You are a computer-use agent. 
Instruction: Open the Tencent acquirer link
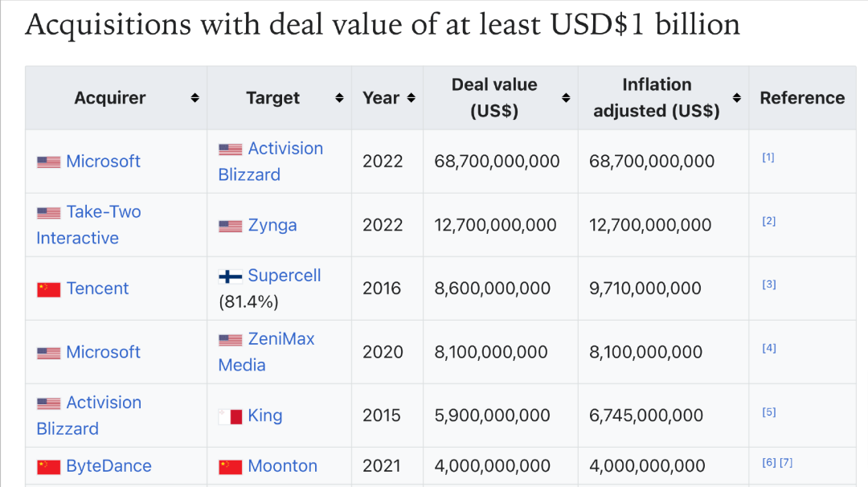point(97,289)
